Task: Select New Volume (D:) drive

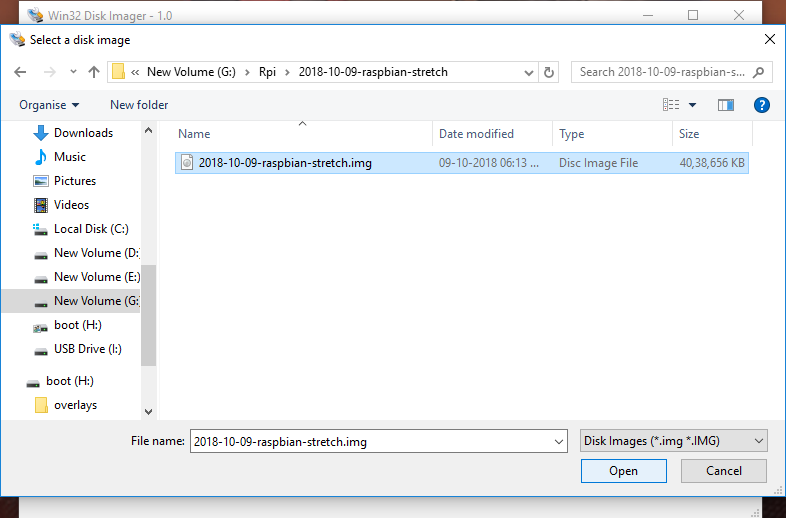Action: click(x=96, y=253)
